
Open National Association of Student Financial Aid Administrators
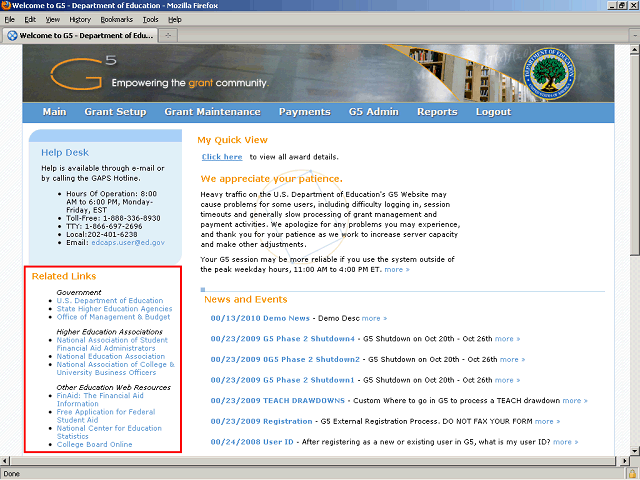point(112,344)
